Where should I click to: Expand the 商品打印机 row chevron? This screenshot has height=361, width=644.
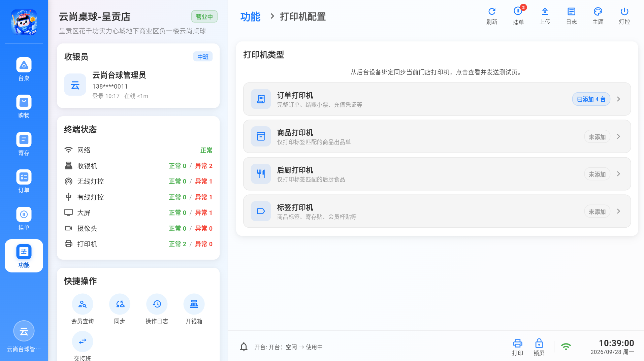(619, 136)
